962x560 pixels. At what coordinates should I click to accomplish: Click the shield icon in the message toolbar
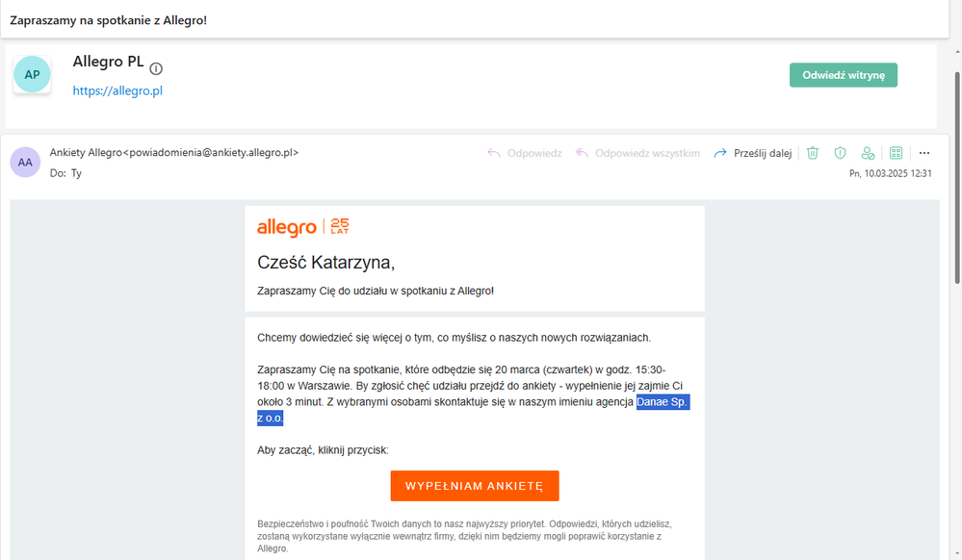840,153
